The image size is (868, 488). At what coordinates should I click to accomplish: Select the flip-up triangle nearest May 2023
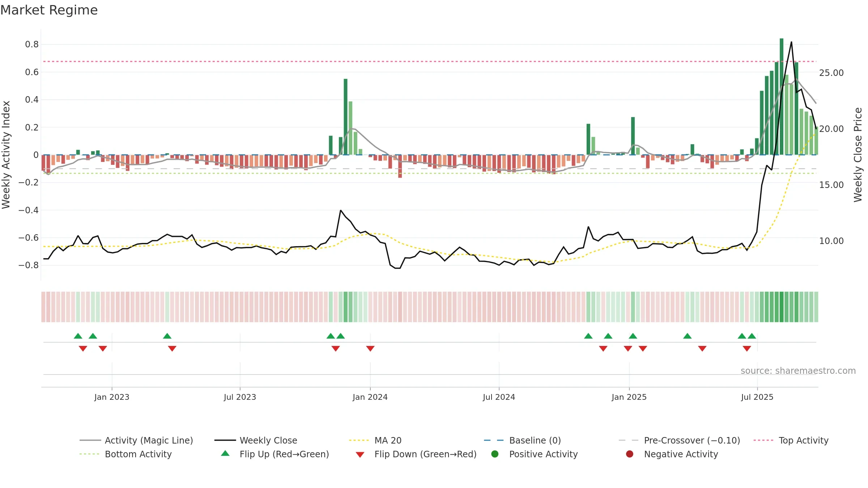(x=167, y=336)
